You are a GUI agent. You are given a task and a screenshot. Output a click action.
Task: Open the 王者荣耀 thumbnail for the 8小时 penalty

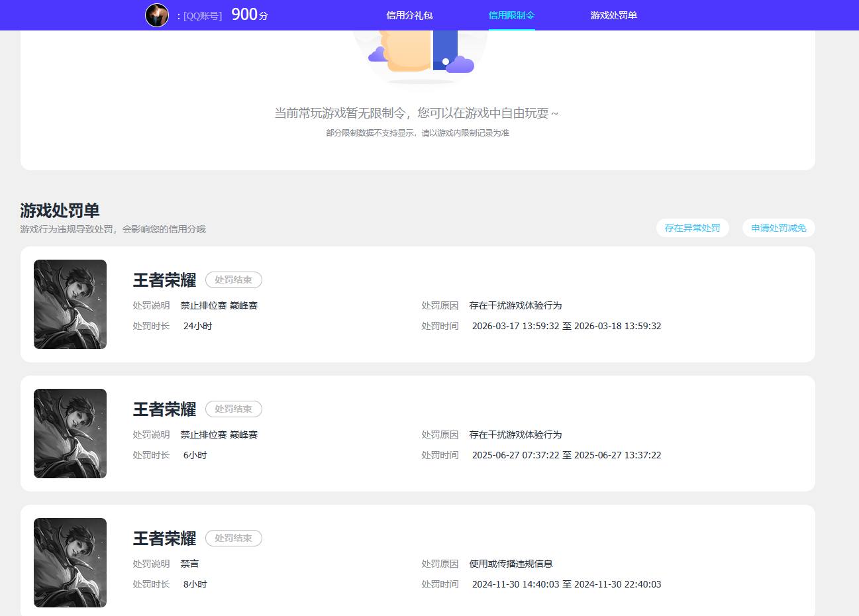tap(70, 562)
